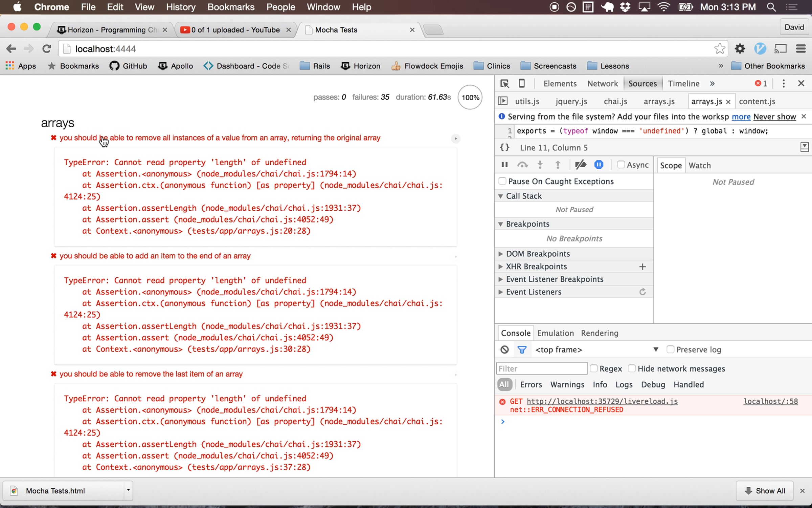
Task: Select the All console level filter
Action: 504,384
